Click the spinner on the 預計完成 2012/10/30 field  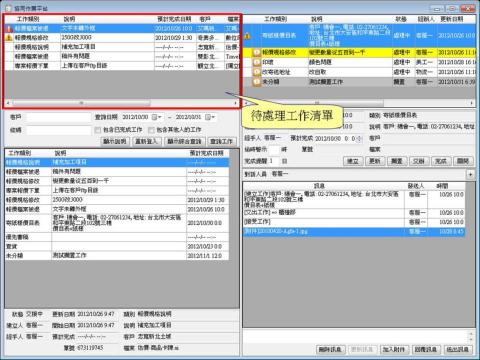pos(359,138)
